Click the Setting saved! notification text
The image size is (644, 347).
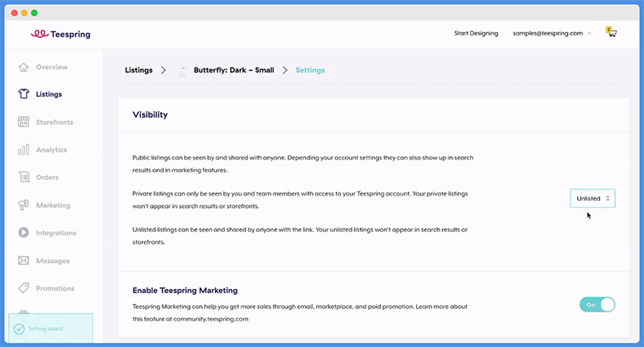pos(46,328)
